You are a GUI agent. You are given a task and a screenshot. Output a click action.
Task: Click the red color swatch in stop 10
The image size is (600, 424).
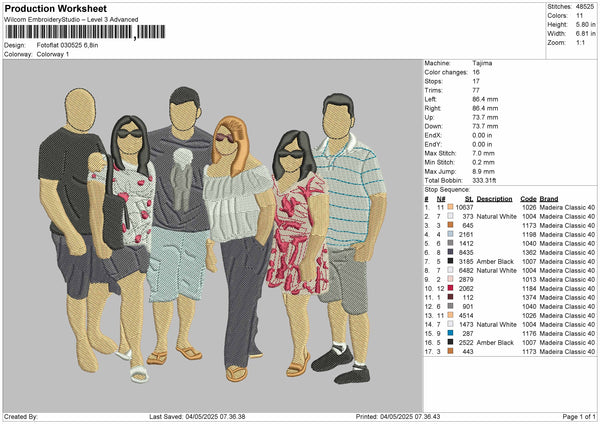coord(450,287)
